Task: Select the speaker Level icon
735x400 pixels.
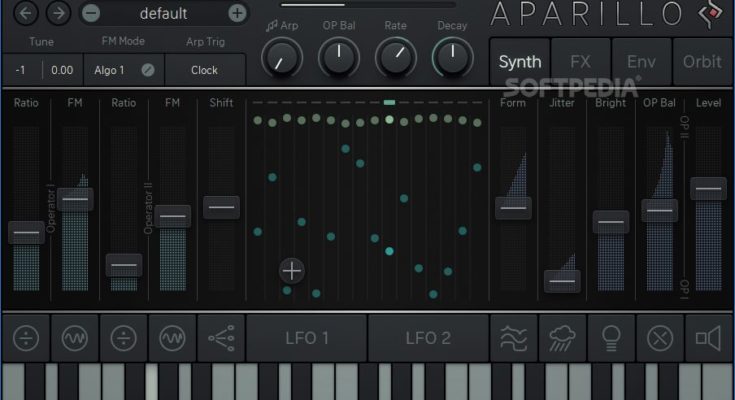Action: pos(708,339)
